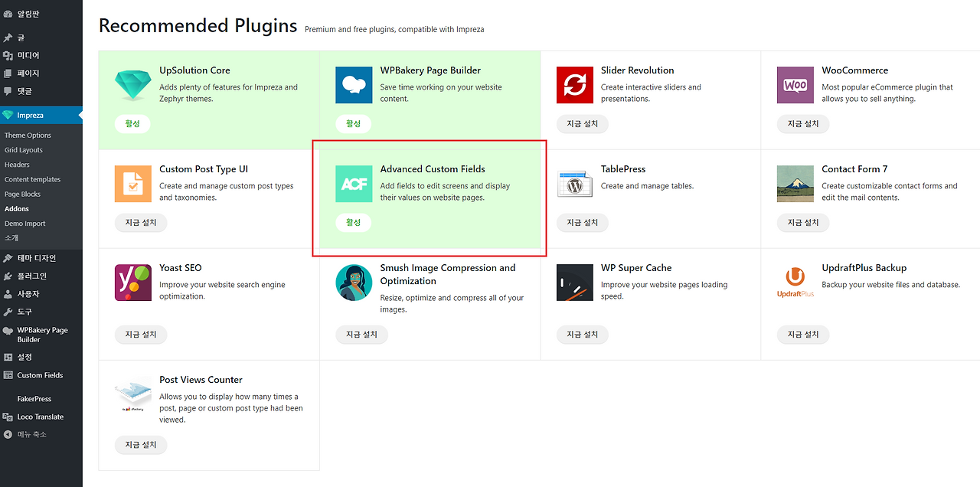980x487 pixels.
Task: Click the Loco Translate sidebar icon
Action: [x=8, y=417]
